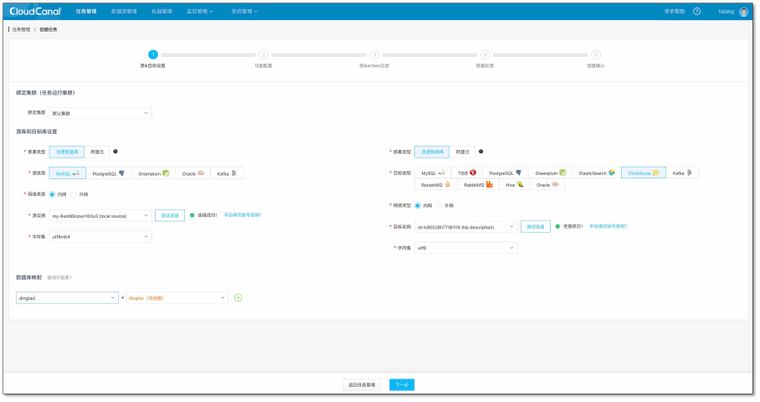The width and height of the screenshot is (760, 402).
Task: Open the target charset utf8 dropdown
Action: 466,248
